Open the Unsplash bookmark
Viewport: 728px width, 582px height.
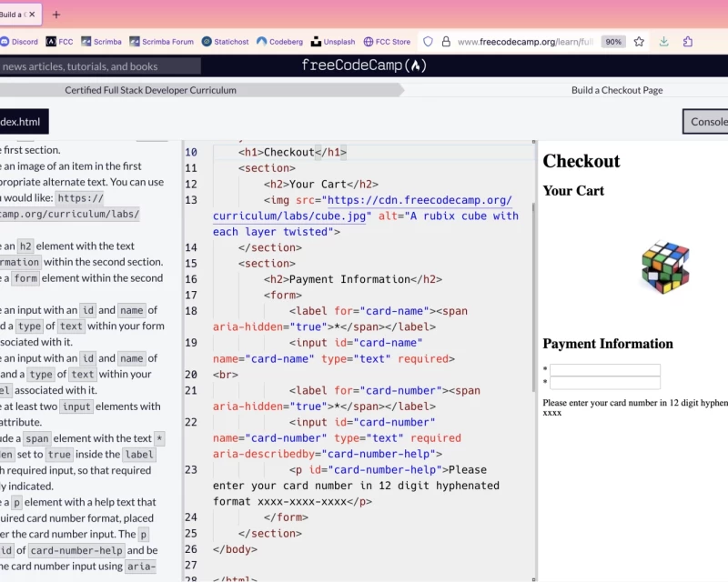(x=333, y=41)
